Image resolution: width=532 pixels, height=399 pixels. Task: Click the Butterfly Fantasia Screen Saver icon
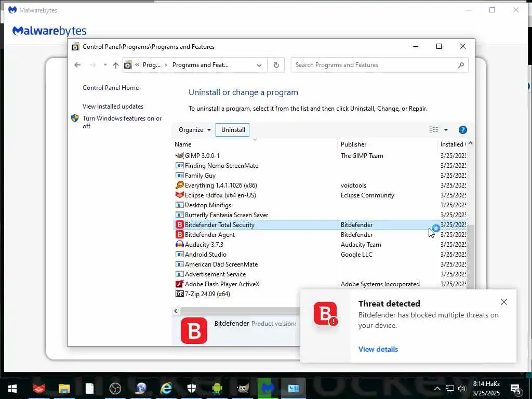coord(179,215)
